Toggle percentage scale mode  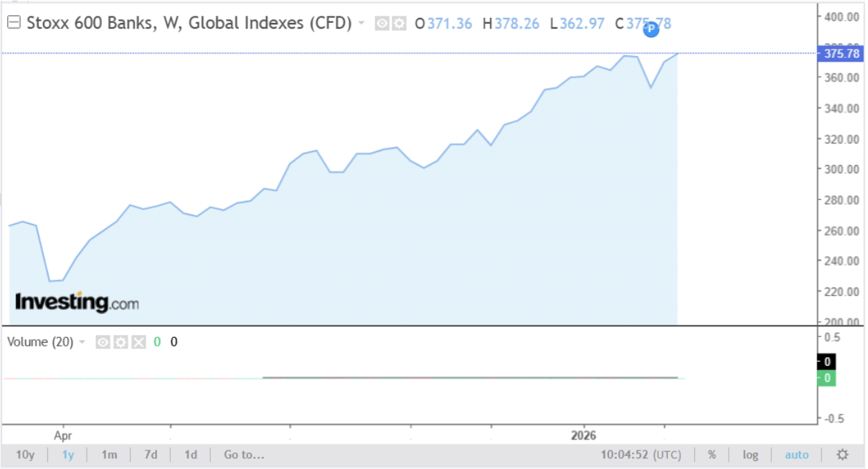coord(712,455)
